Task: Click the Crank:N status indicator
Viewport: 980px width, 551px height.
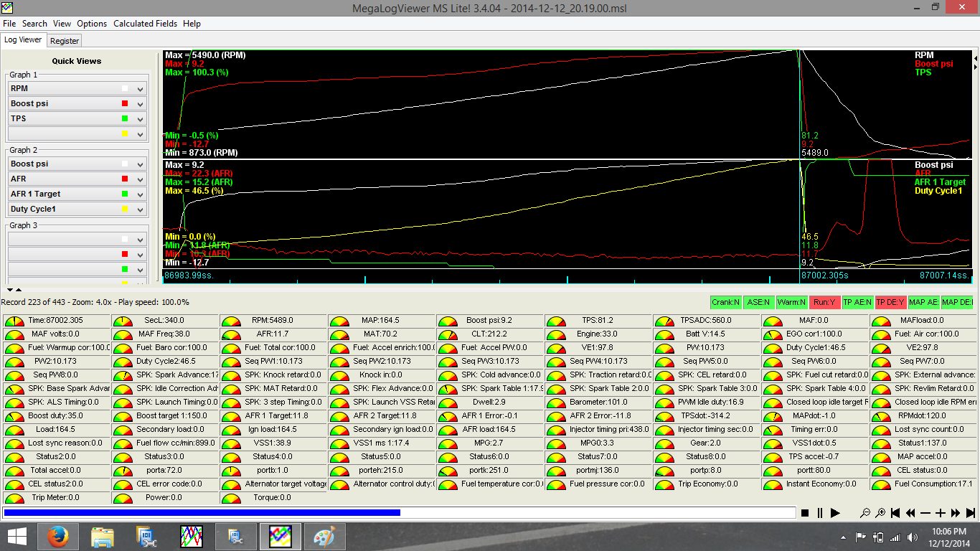Action: [726, 303]
